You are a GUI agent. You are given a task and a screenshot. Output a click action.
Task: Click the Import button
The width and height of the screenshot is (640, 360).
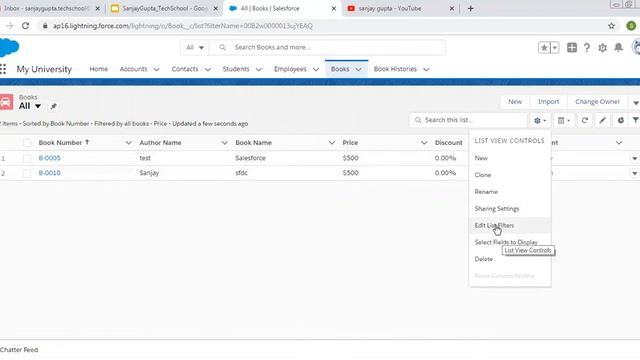[548, 102]
